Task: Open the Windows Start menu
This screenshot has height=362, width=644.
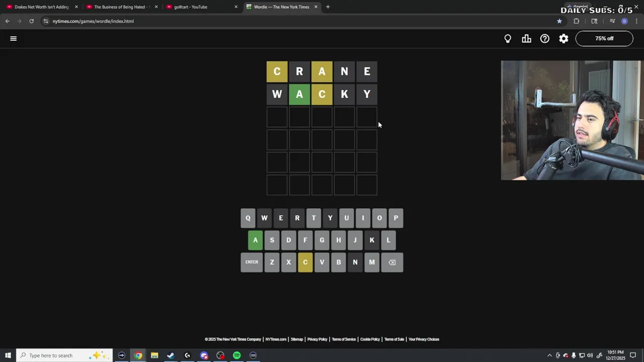Action: [8, 355]
